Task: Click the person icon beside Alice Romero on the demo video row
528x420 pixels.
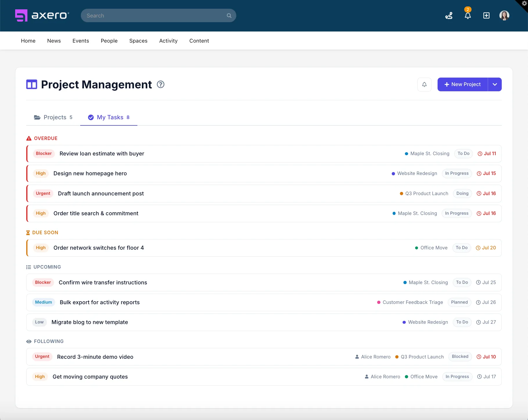Action: [357, 357]
